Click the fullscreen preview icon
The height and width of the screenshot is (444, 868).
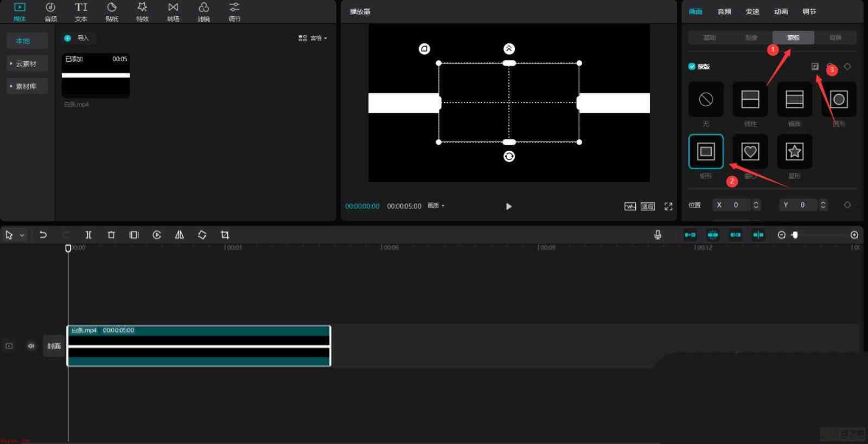coord(668,207)
